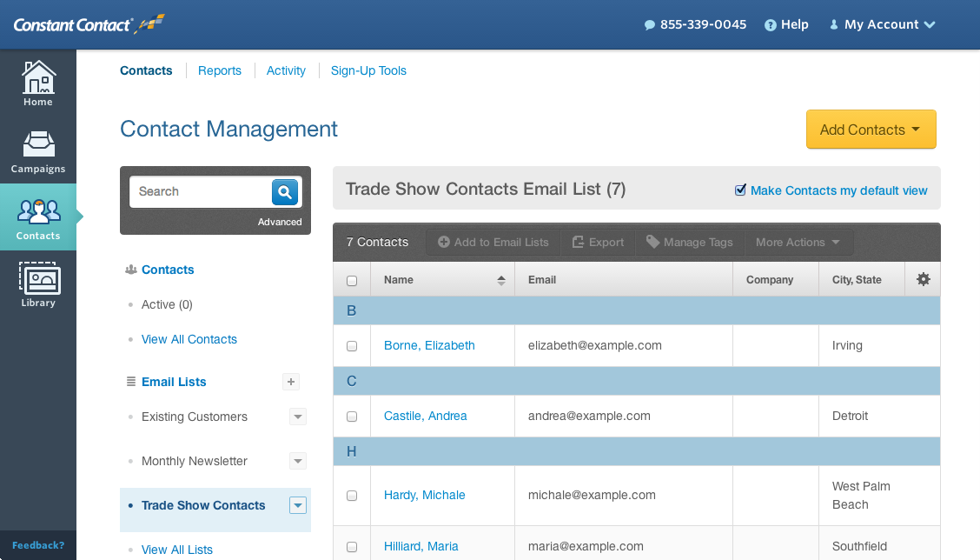Switch to the Contacts tab

(146, 70)
